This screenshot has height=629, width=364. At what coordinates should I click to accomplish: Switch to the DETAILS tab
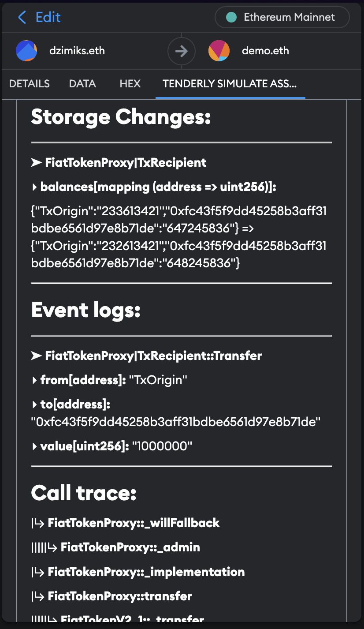click(29, 84)
